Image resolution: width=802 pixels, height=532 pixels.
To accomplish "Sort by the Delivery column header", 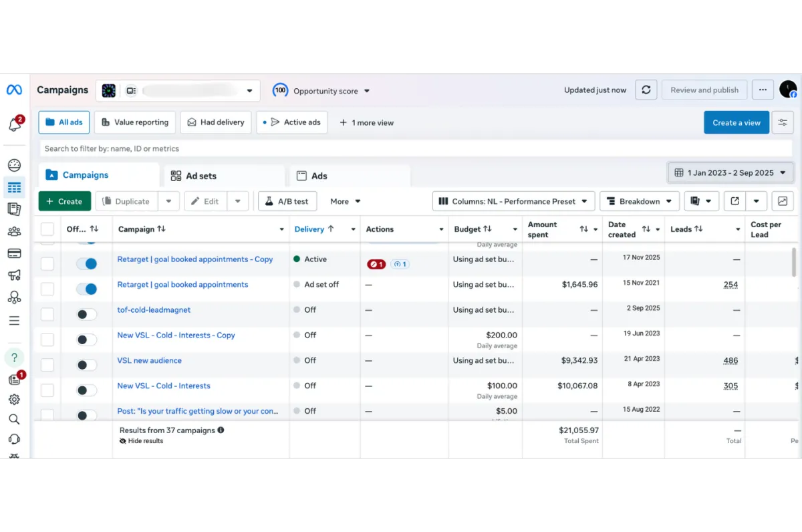I will click(313, 229).
